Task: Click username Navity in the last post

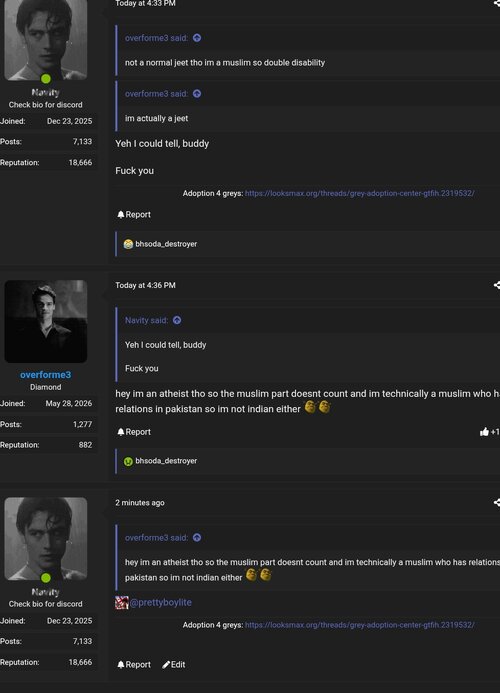Action: [x=46, y=592]
